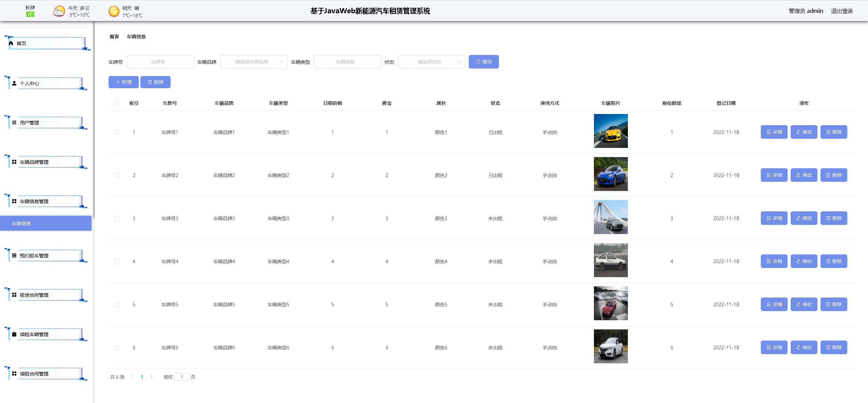Click 管理员 admin user label
The image size is (868, 403).
click(806, 11)
